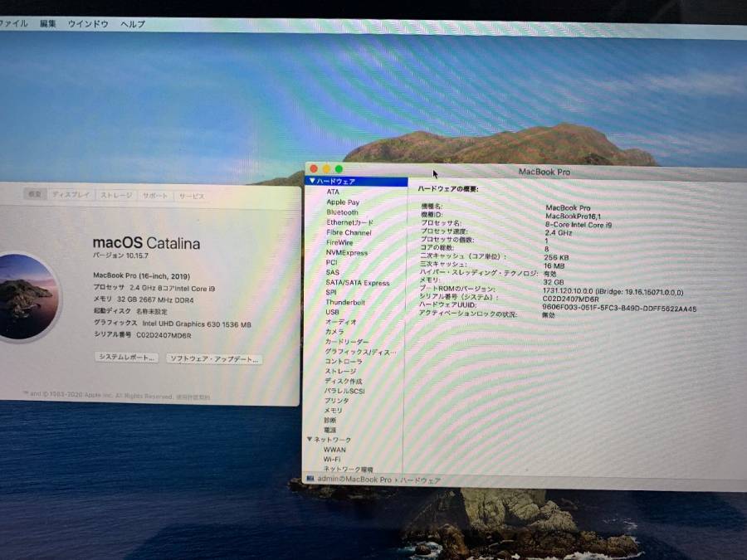Click the バージョン 10.15.7 text
This screenshot has width=747, height=560.
point(120,256)
